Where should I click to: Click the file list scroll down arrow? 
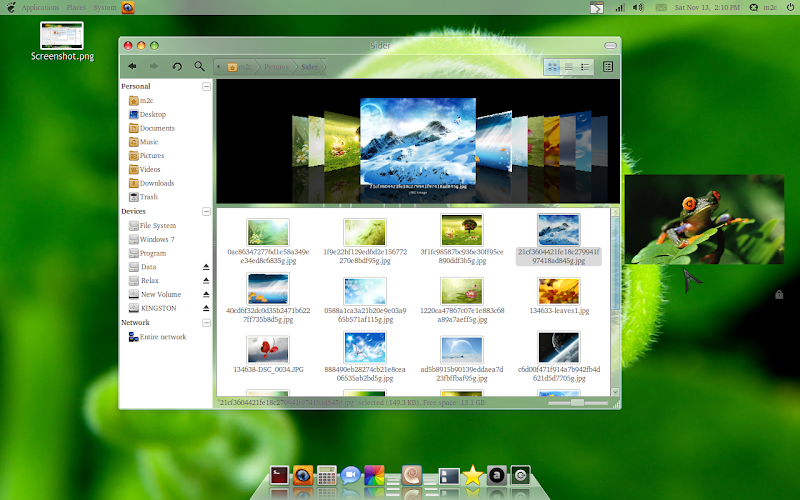tap(615, 392)
